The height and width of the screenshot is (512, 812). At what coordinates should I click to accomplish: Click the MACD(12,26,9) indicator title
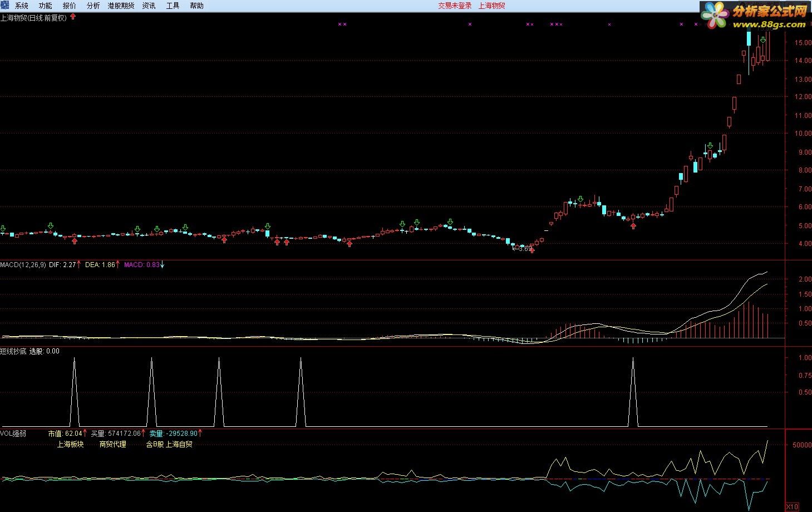pyautogui.click(x=23, y=265)
